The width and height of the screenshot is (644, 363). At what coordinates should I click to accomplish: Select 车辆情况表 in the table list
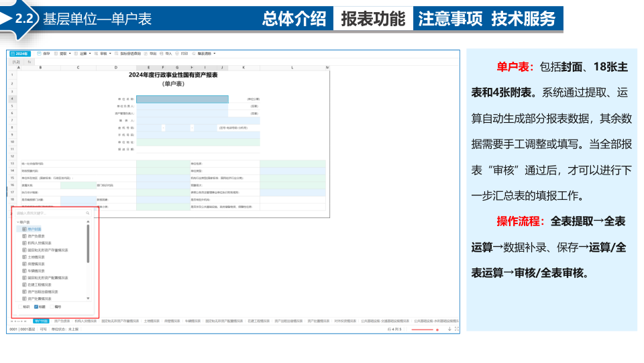36,271
